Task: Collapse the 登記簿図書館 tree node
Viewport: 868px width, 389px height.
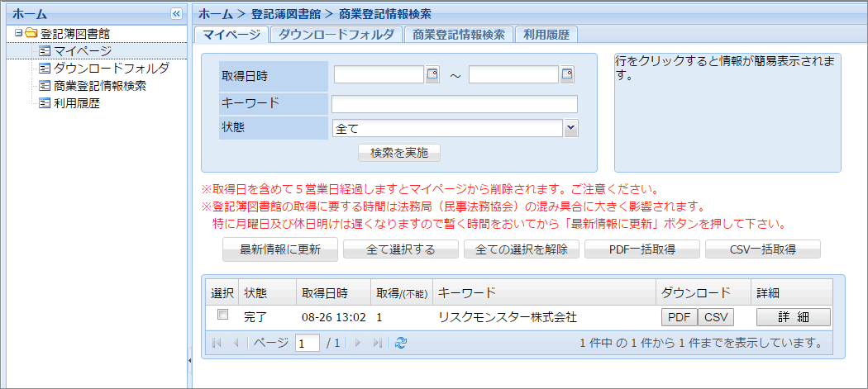Action: pos(18,34)
